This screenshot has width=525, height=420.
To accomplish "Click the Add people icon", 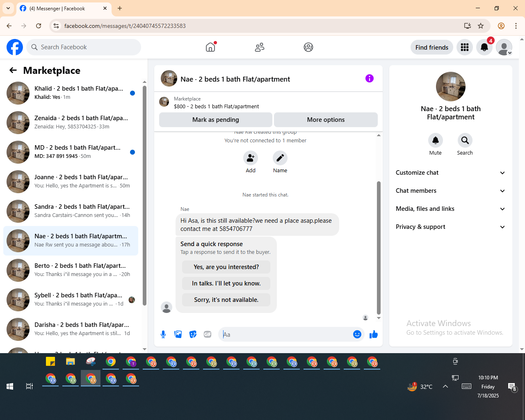I will pos(251,158).
